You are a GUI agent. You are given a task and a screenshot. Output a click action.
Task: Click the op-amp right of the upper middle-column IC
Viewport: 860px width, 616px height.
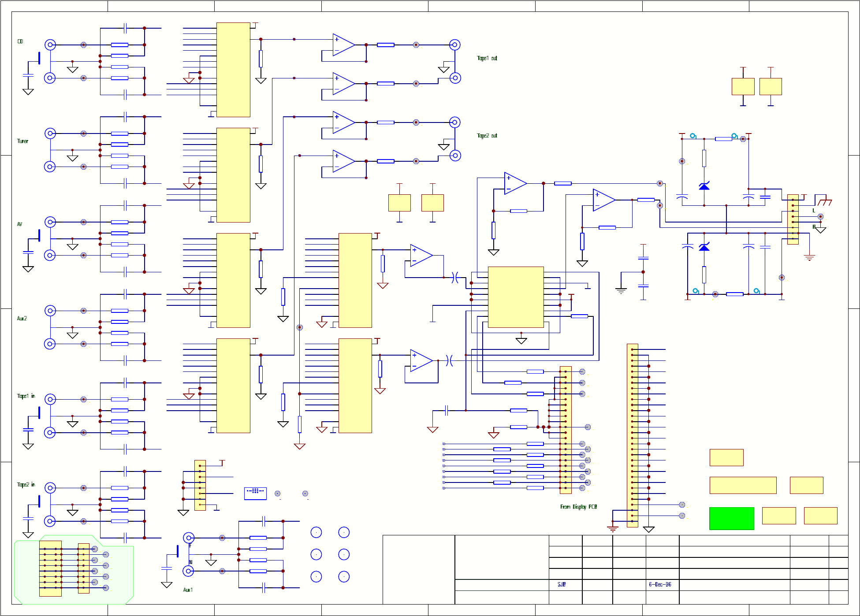[x=421, y=256]
